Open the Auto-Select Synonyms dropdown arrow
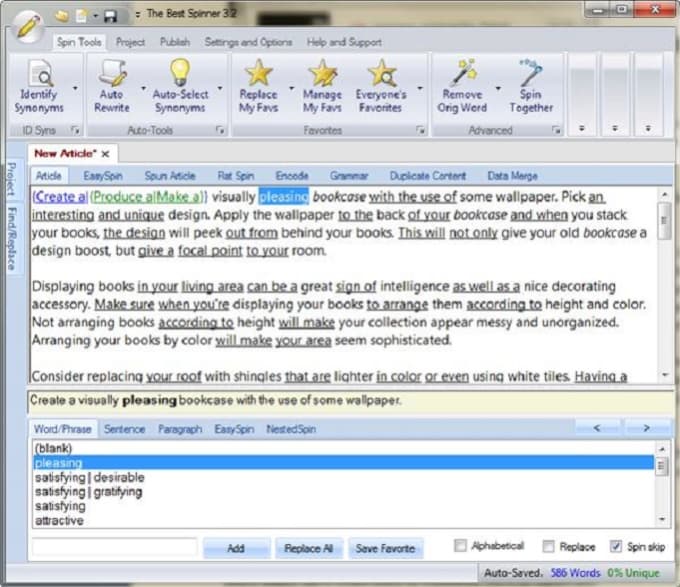 pyautogui.click(x=220, y=88)
